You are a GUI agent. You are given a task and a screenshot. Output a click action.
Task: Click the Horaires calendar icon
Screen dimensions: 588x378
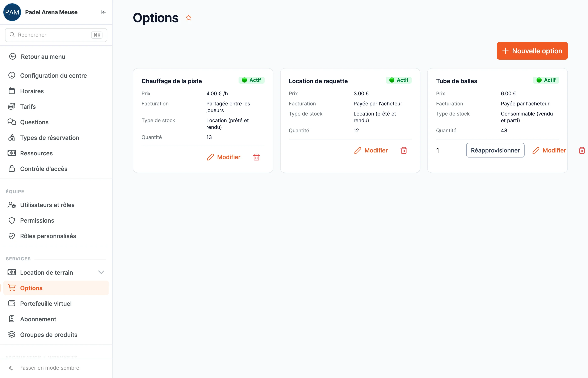point(12,91)
